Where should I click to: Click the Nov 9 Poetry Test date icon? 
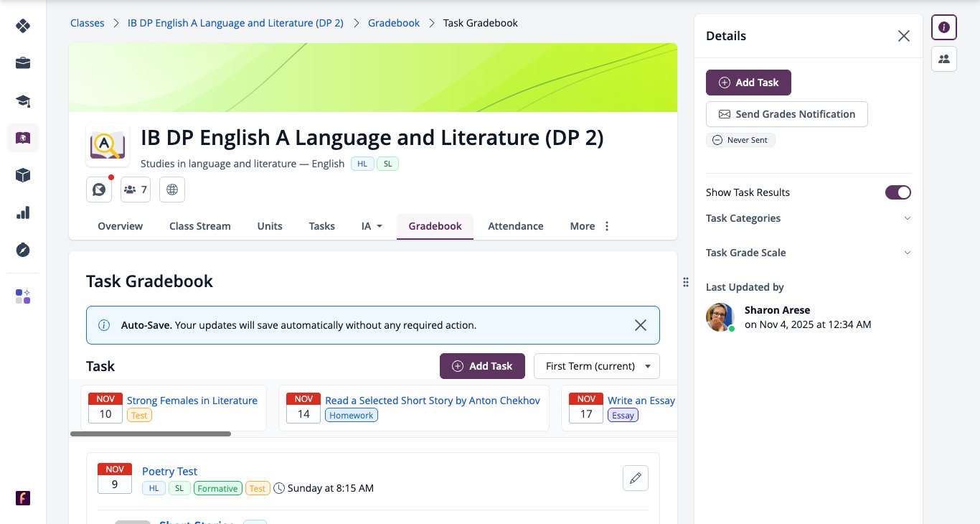click(115, 478)
